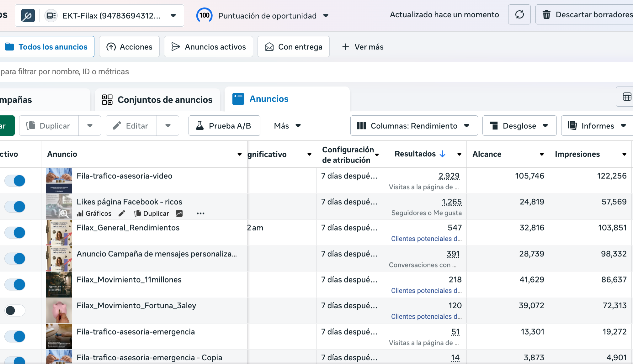Image resolution: width=633 pixels, height=364 pixels.
Task: Click the Prueba A/B button
Action: pos(224,125)
